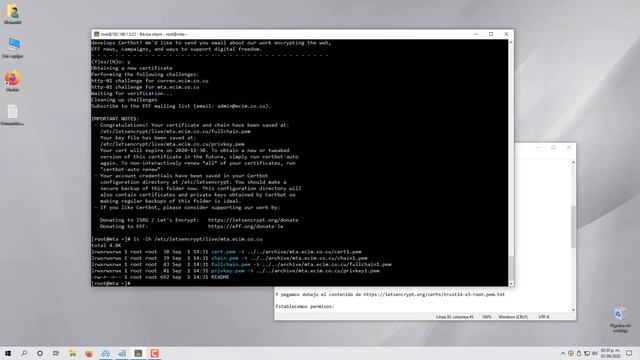
Task: Click the battery tray icon
Action: pos(578,353)
